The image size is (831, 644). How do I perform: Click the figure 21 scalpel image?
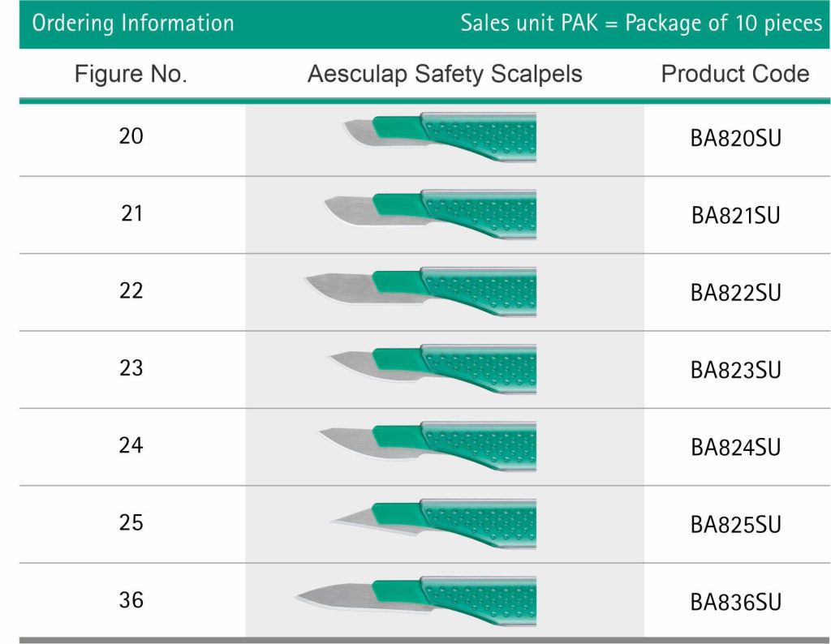(430, 214)
